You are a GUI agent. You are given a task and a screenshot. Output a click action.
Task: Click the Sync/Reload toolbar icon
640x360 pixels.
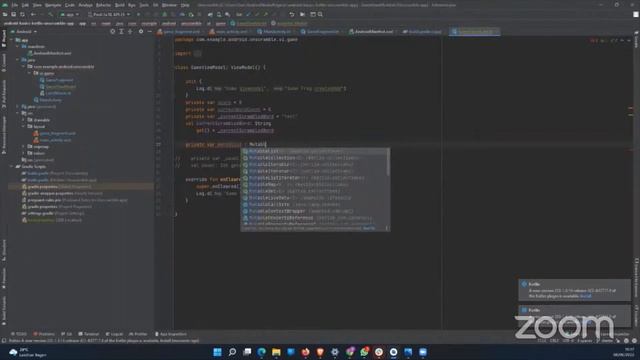point(22,14)
